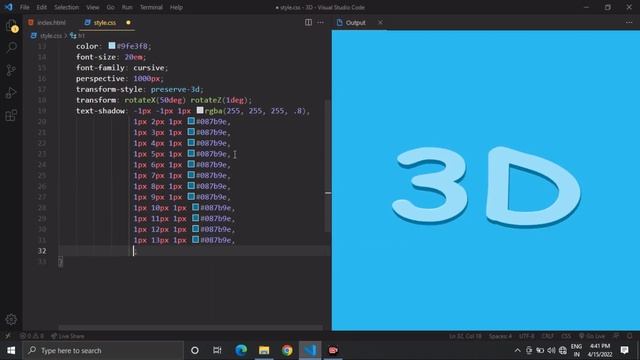Viewport: 640px width, 360px height.
Task: Open the Action Center notification icon
Action: pyautogui.click(x=624, y=350)
